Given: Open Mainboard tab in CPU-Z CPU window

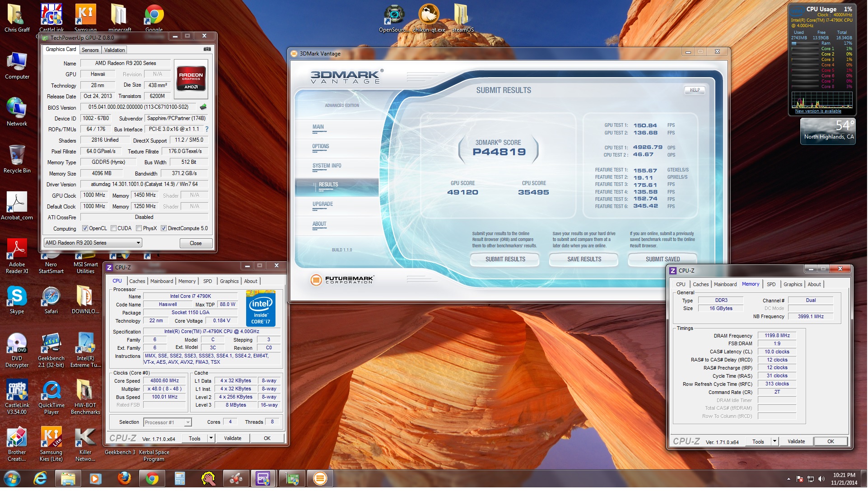Looking at the screenshot, I should click(x=162, y=281).
